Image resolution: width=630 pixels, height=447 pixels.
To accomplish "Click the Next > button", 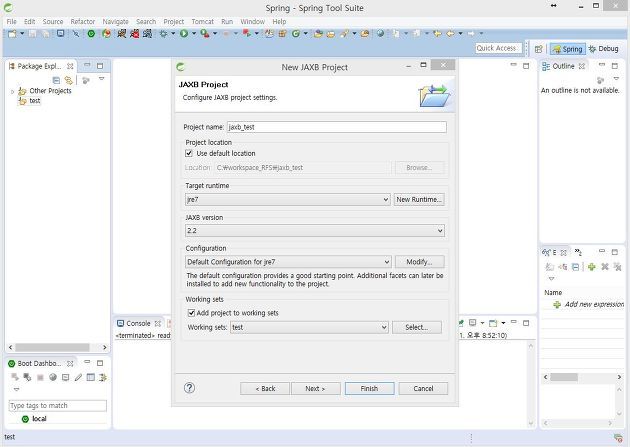I will click(315, 388).
